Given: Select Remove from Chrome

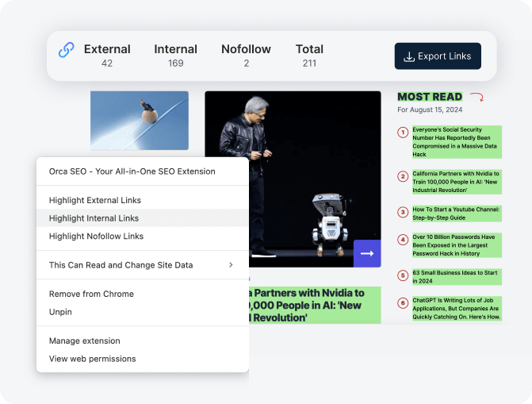Looking at the screenshot, I should 143,294.
